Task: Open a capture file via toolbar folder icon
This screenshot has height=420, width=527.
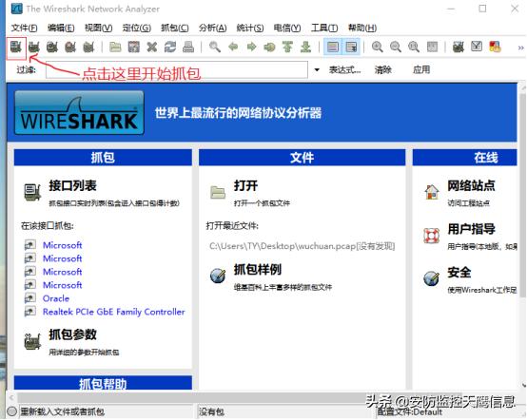Action: pyautogui.click(x=115, y=47)
